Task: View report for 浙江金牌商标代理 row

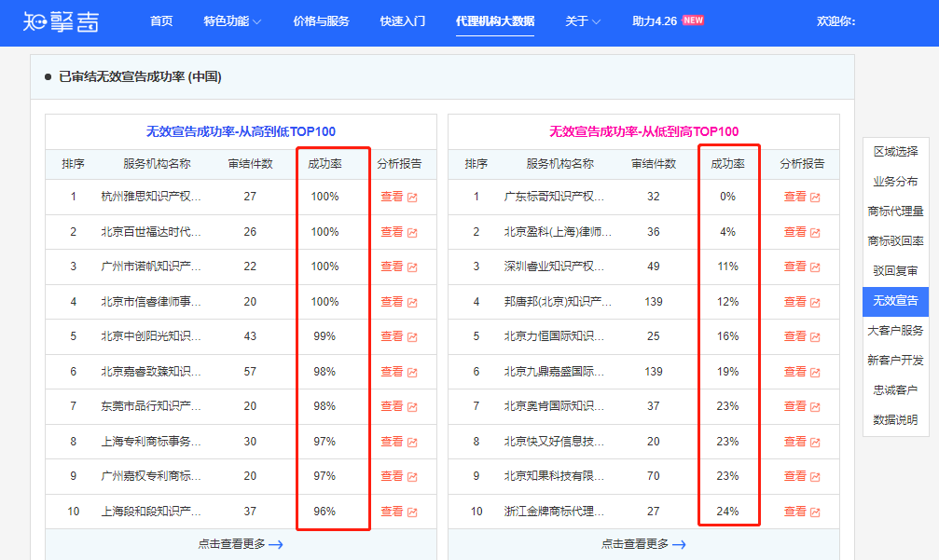Action: point(802,512)
